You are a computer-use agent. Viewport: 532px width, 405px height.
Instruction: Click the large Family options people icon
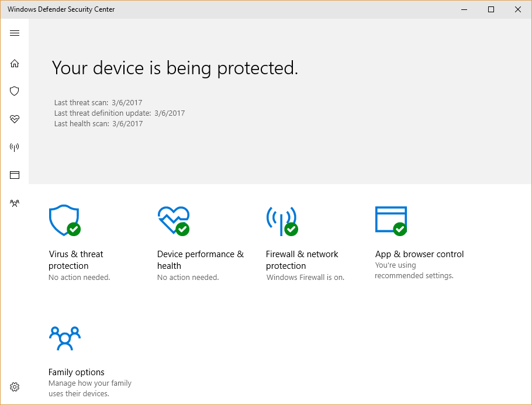(x=65, y=338)
